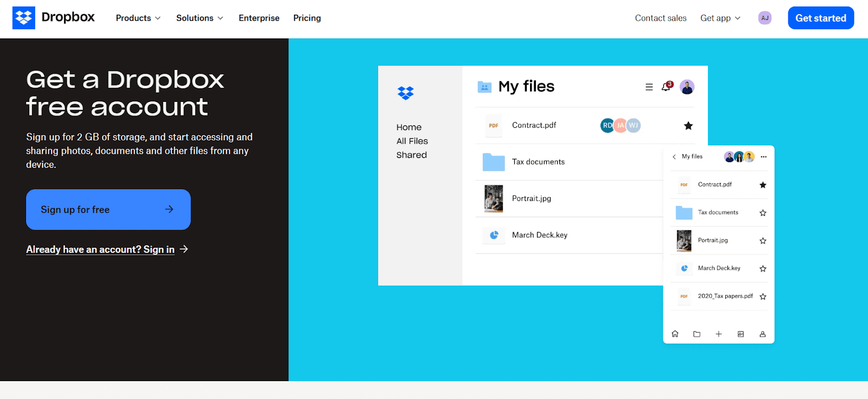Click Tax documents folder icon in mobile panel

(684, 213)
